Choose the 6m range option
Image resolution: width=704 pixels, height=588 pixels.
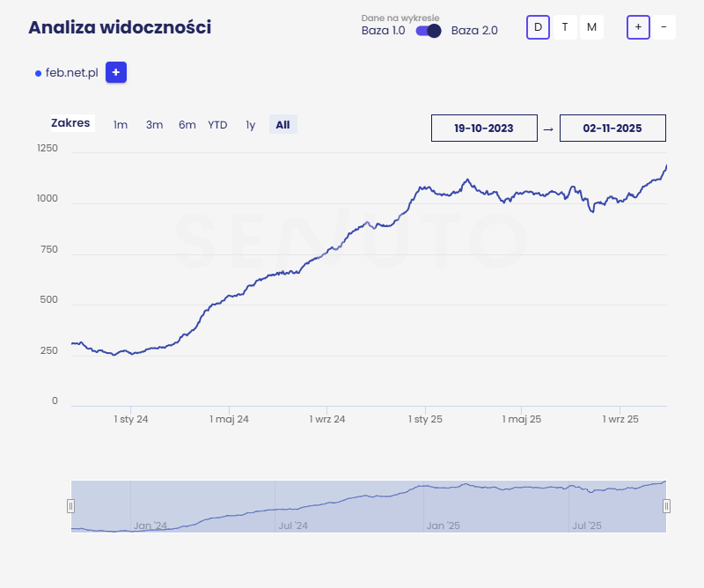187,125
